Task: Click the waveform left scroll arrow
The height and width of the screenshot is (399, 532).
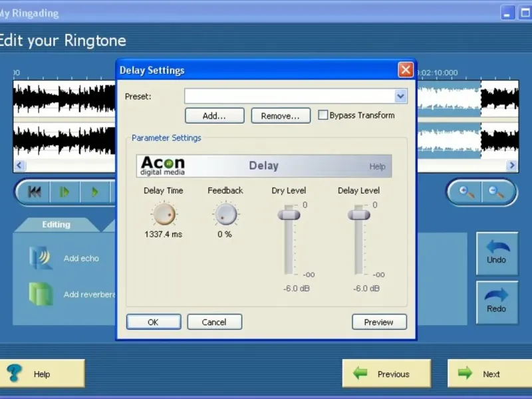Action: (20, 166)
